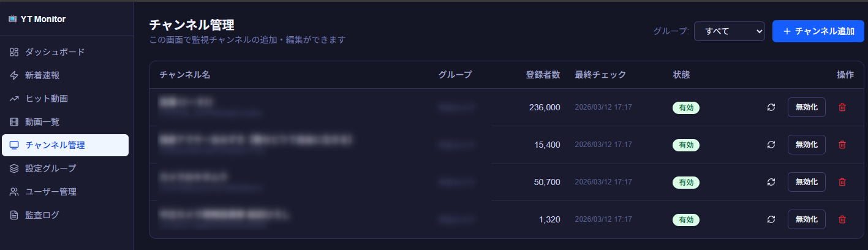This screenshot has height=250, width=868.
Task: Refresh the channel with 50,700 subscribers
Action: 771,182
